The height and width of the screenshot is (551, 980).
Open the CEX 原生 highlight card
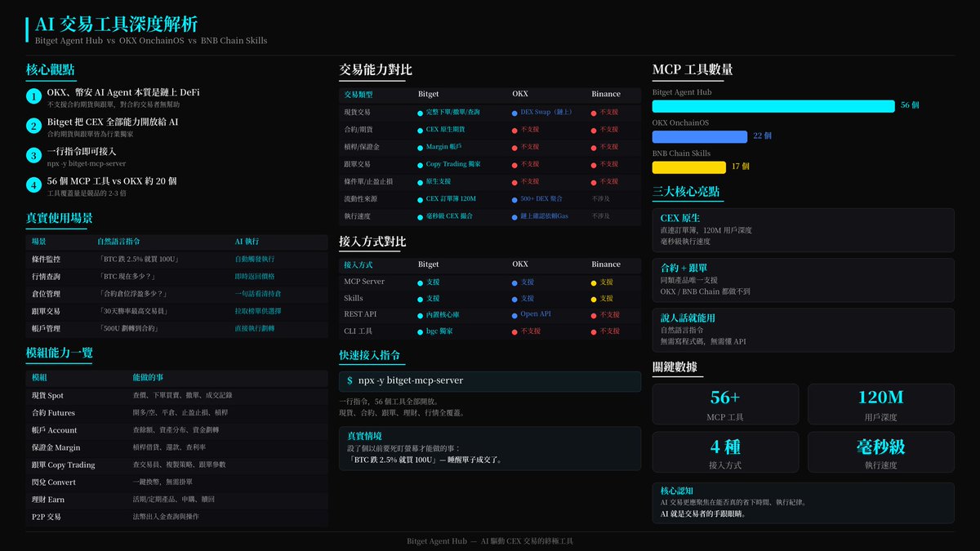(803, 229)
